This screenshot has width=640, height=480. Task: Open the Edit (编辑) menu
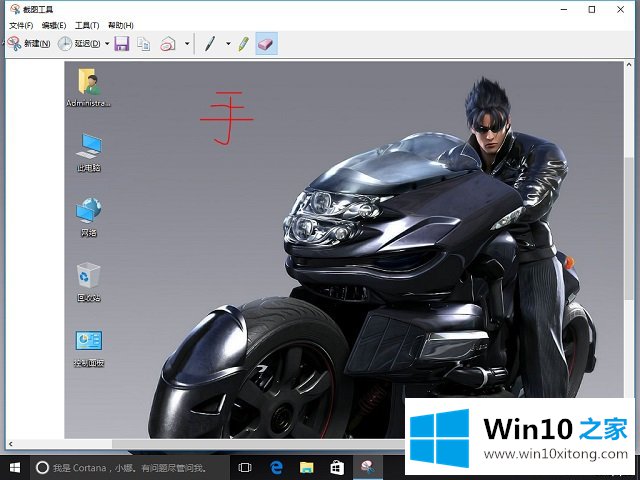pos(54,25)
